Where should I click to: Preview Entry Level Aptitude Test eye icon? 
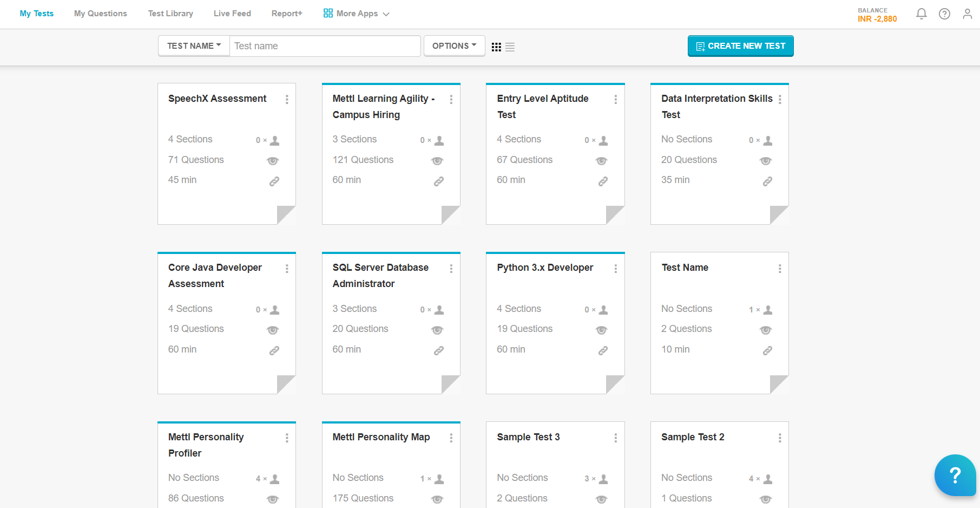tap(601, 161)
